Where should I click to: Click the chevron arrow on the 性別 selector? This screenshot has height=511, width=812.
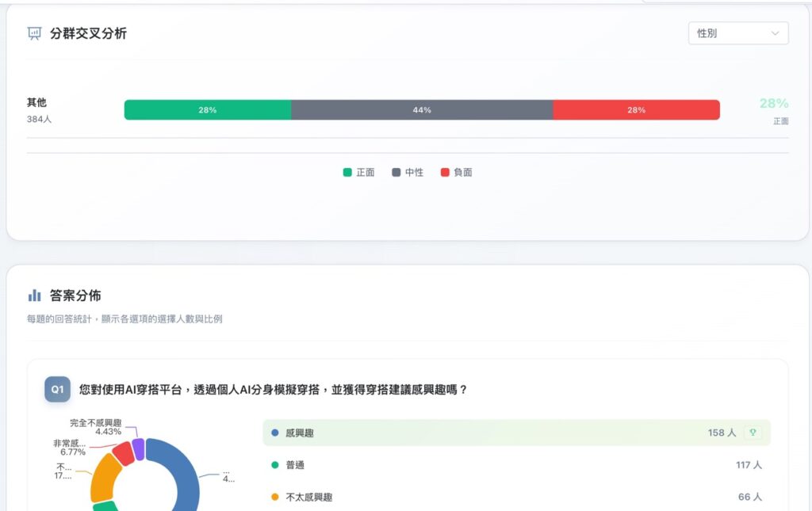pyautogui.click(x=776, y=33)
